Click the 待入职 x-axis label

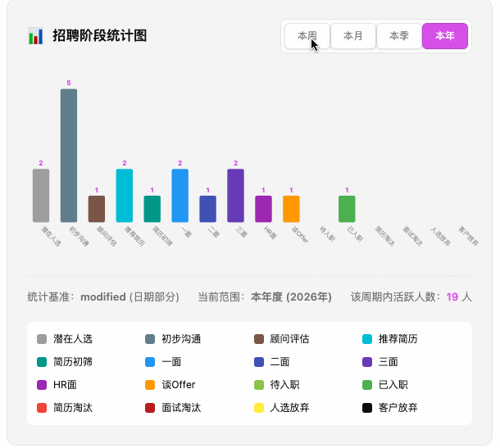pyautogui.click(x=328, y=234)
